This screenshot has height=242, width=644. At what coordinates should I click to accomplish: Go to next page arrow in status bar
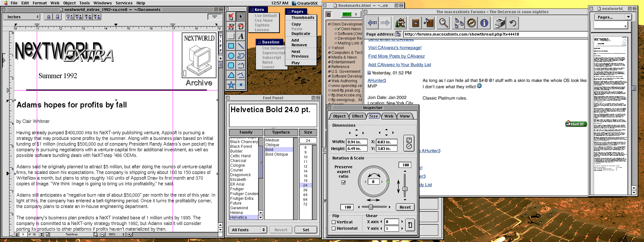click(41, 234)
